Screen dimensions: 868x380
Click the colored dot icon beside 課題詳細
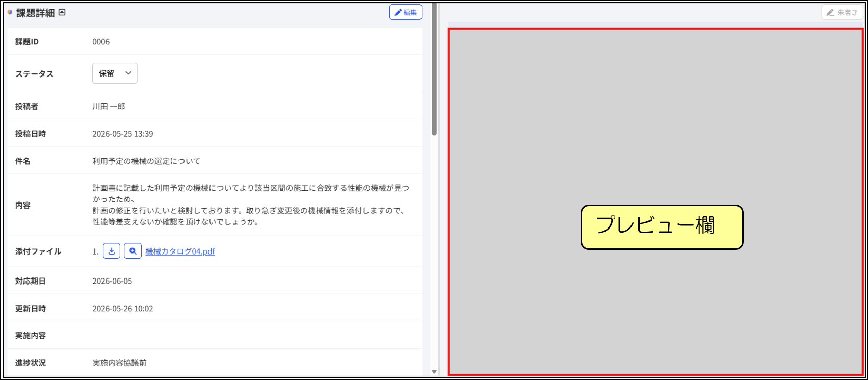[x=10, y=12]
